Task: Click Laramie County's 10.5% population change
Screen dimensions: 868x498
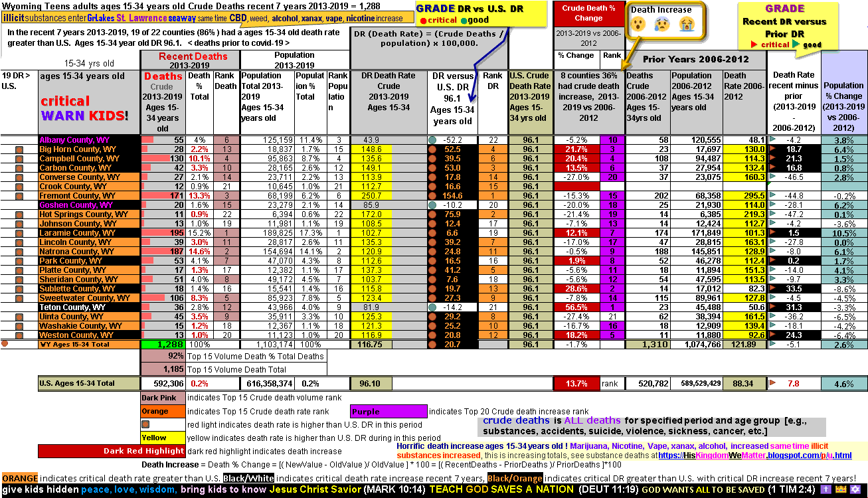Action: [843, 233]
